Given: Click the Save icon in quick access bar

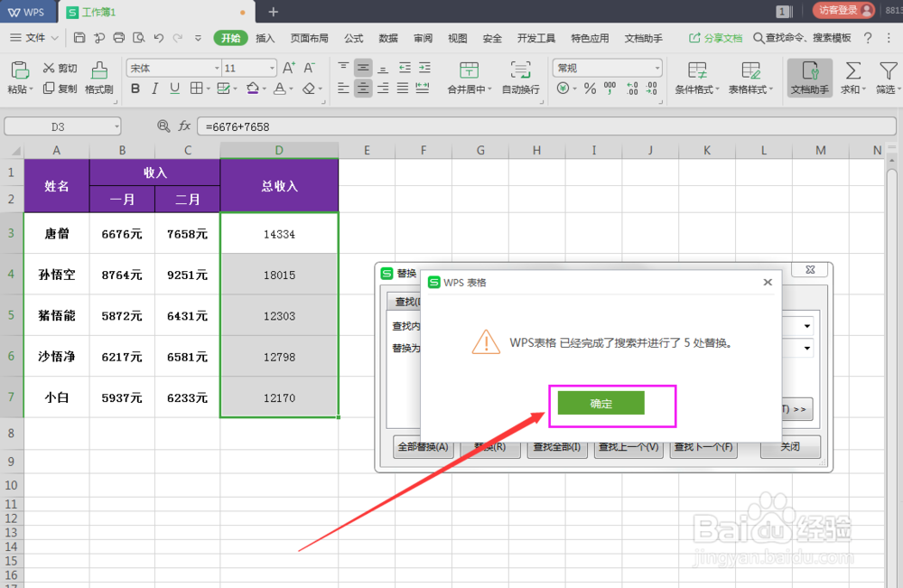Looking at the screenshot, I should (x=79, y=38).
